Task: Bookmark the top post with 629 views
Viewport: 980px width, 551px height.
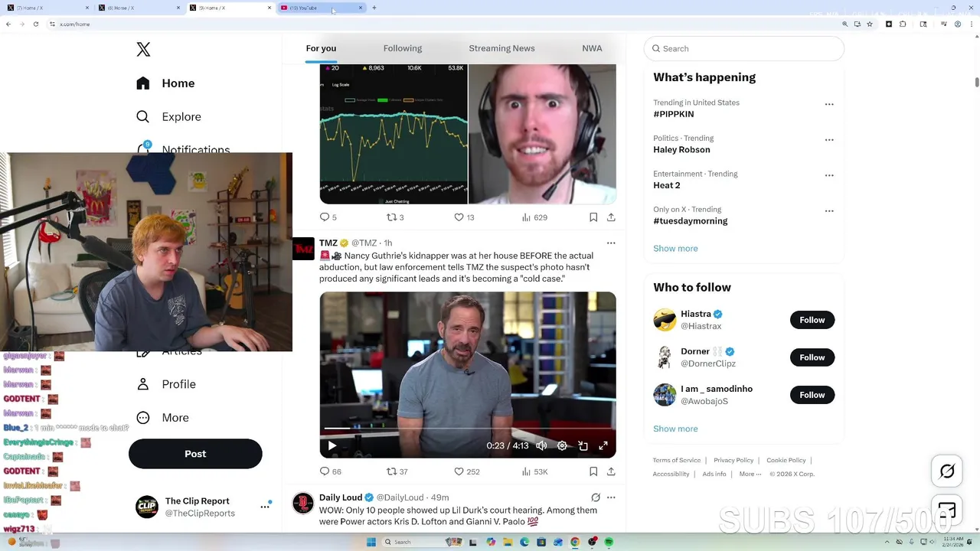Action: [593, 217]
